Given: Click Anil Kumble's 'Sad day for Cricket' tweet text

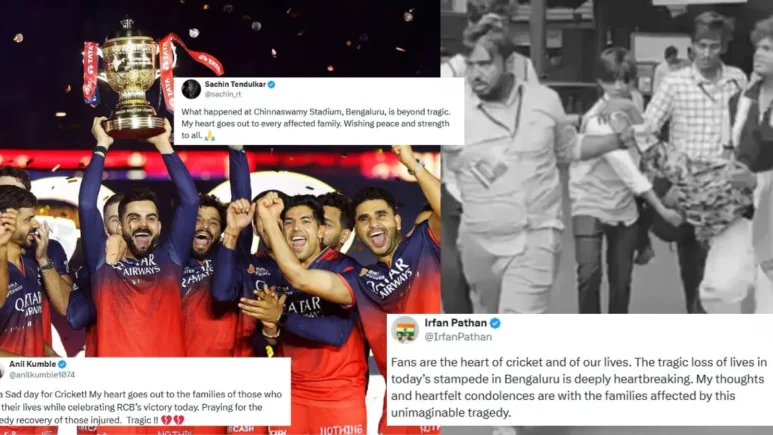Looking at the screenshot, I should point(141,407).
